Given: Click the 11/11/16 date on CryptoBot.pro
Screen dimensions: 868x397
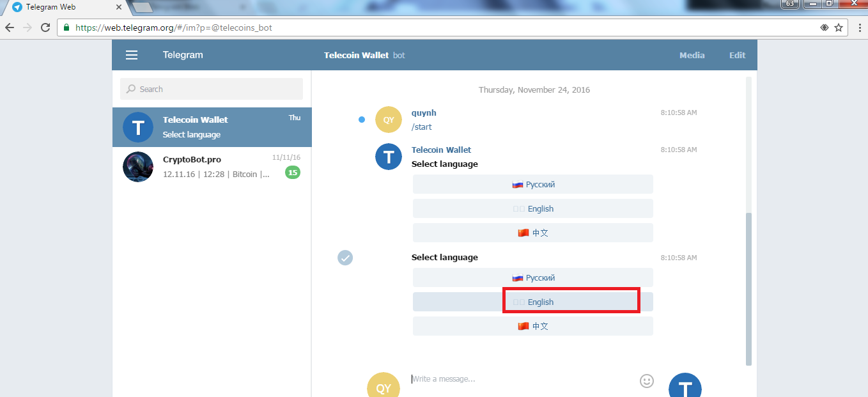Looking at the screenshot, I should click(x=286, y=157).
